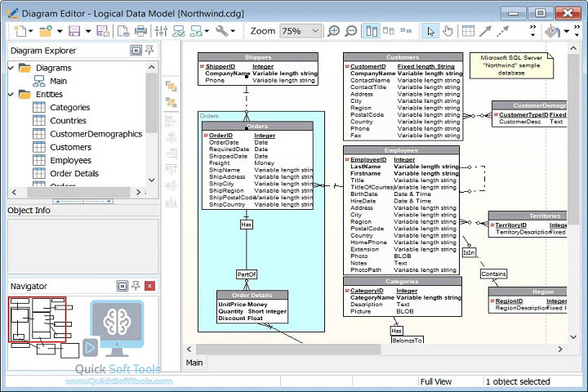The height and width of the screenshot is (392, 588).
Task: Click the wrench tools icon
Action: (221, 31)
